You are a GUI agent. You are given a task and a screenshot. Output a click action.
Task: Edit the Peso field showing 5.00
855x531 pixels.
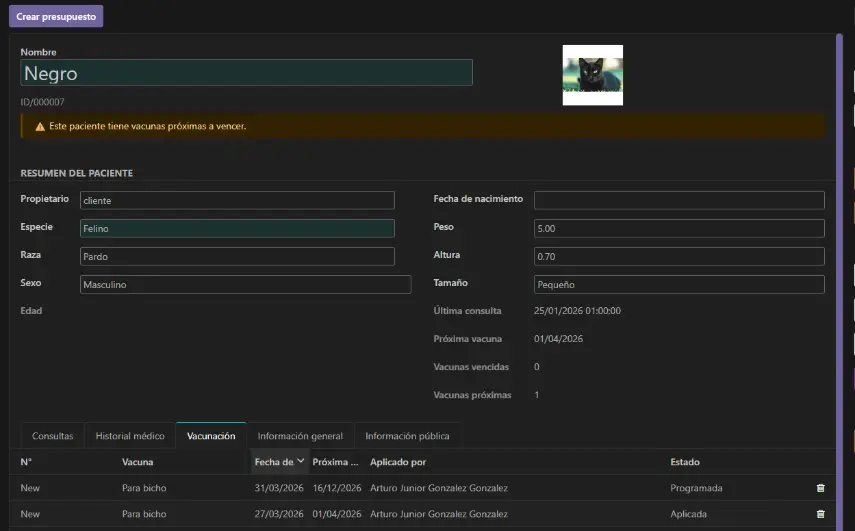[x=678, y=229]
